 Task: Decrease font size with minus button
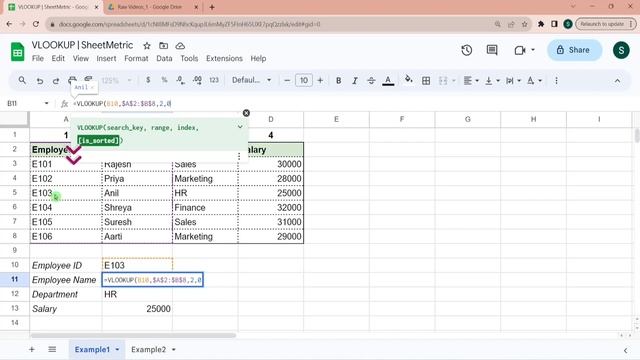coord(287,80)
